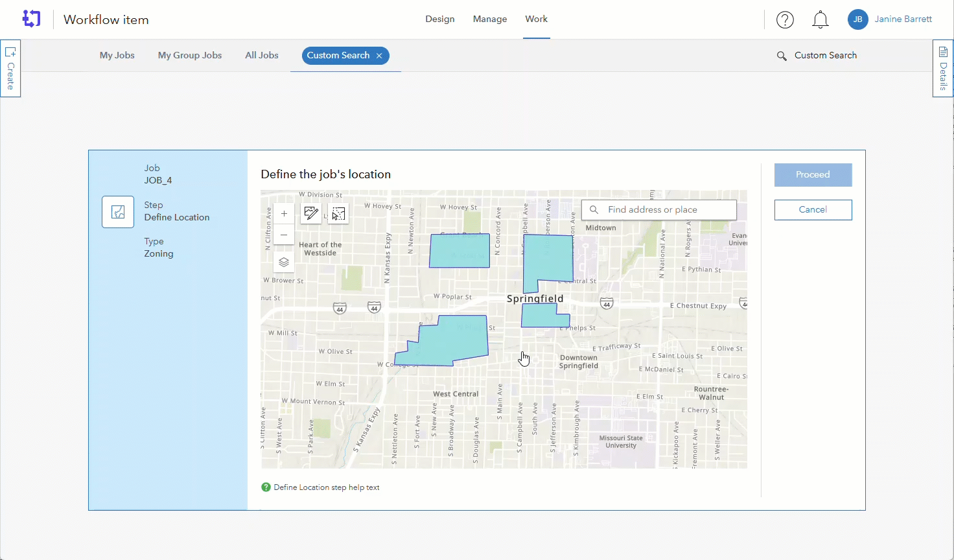954x560 pixels.
Task: Click the JOB_4 job name
Action: tap(158, 181)
